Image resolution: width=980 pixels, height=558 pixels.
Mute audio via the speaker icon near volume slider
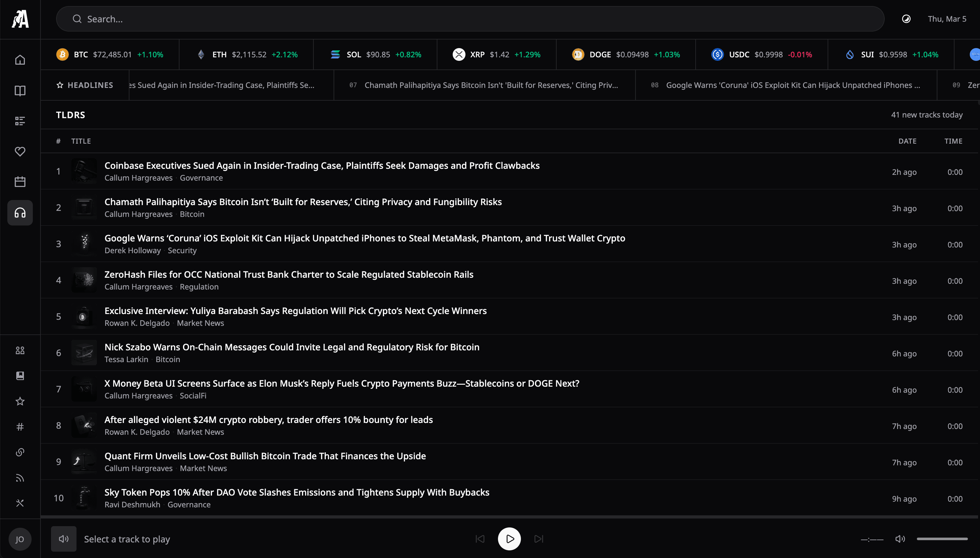click(900, 539)
